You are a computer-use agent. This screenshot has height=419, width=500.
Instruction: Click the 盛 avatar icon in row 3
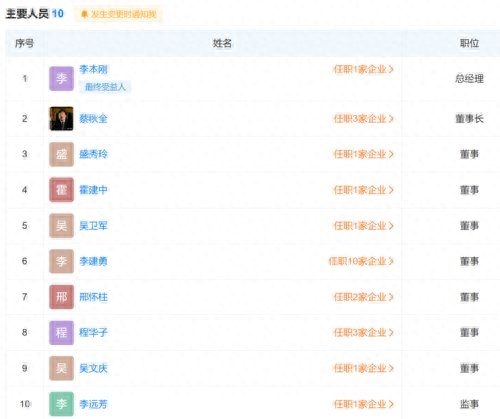click(x=61, y=154)
